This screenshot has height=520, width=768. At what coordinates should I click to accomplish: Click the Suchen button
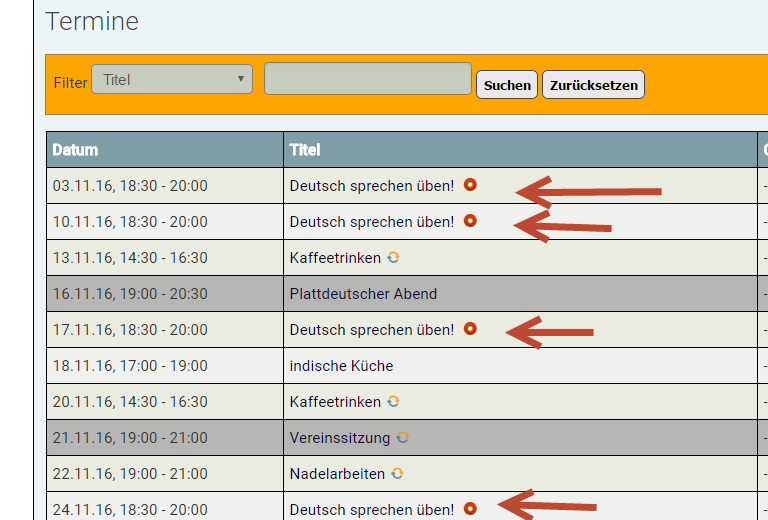[507, 85]
